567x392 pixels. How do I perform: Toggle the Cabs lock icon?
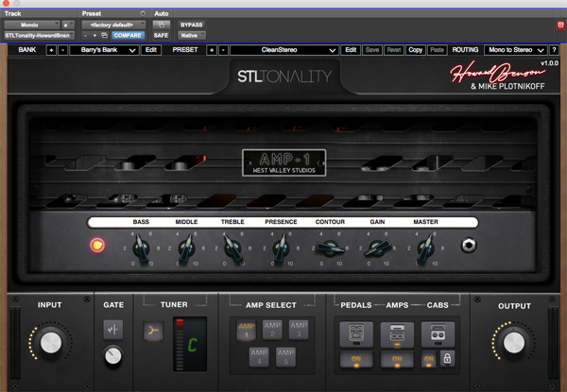coord(447,359)
